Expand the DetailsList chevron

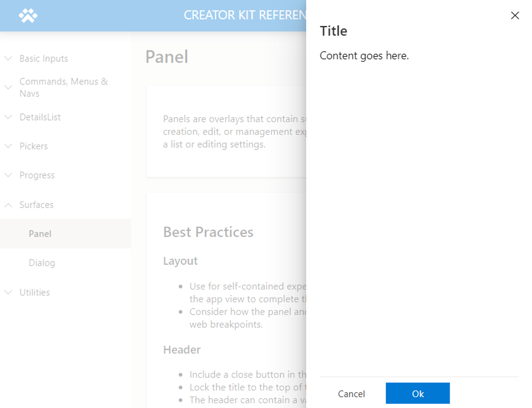coord(8,117)
